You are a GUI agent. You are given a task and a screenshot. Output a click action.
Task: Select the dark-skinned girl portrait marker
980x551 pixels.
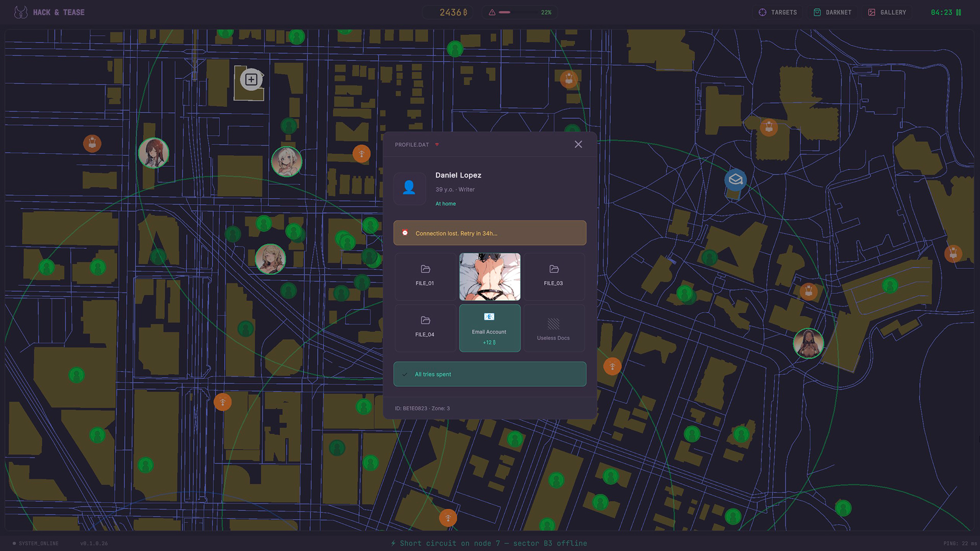[808, 343]
